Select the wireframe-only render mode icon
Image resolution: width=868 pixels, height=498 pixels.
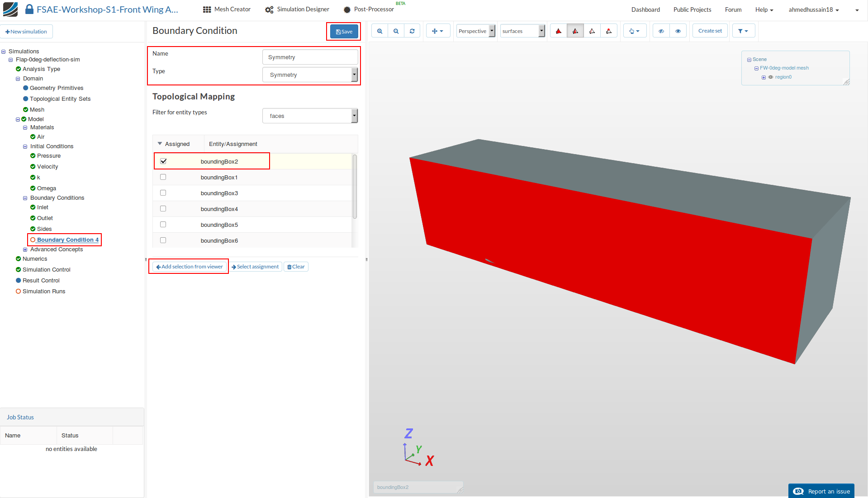(x=592, y=31)
